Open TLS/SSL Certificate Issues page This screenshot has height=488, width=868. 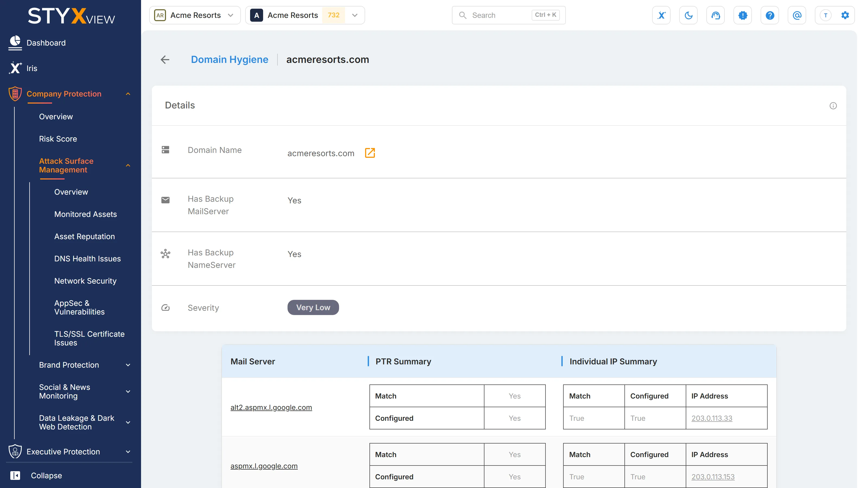point(89,338)
